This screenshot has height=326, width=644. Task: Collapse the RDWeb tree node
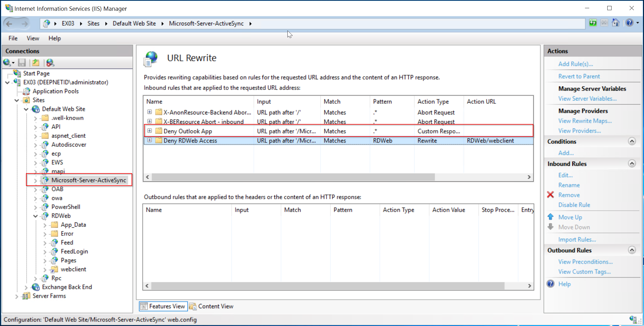(x=36, y=216)
